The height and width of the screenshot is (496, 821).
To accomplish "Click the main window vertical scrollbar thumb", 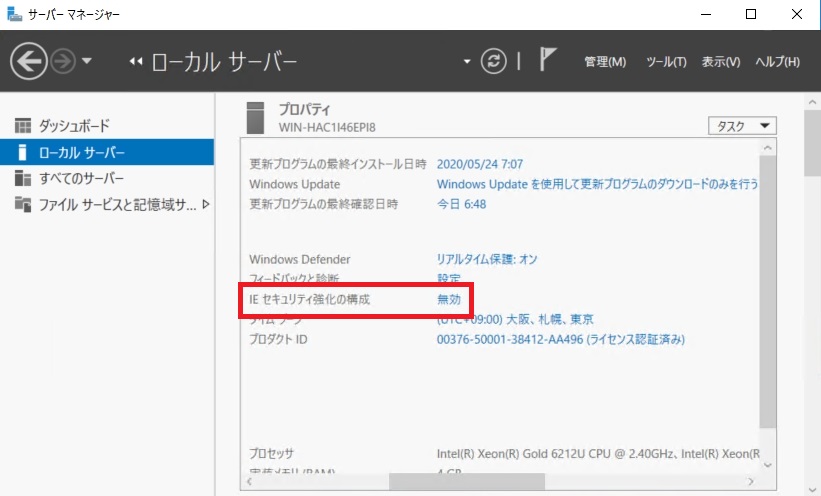I will [x=812, y=144].
